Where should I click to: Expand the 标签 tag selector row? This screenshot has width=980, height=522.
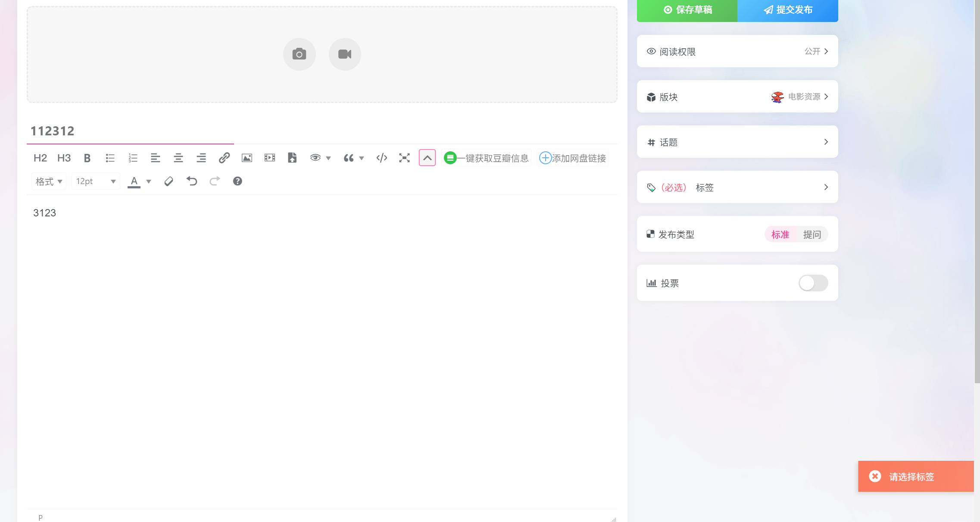737,187
